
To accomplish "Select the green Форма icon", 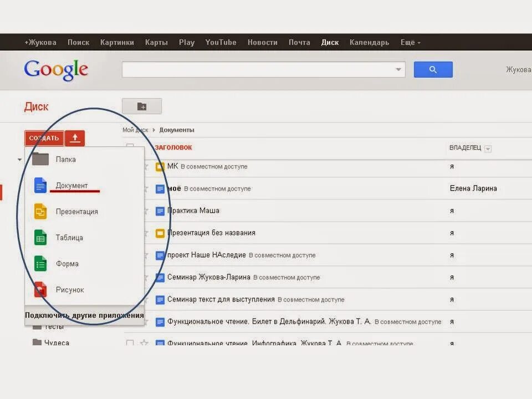I will coord(40,264).
